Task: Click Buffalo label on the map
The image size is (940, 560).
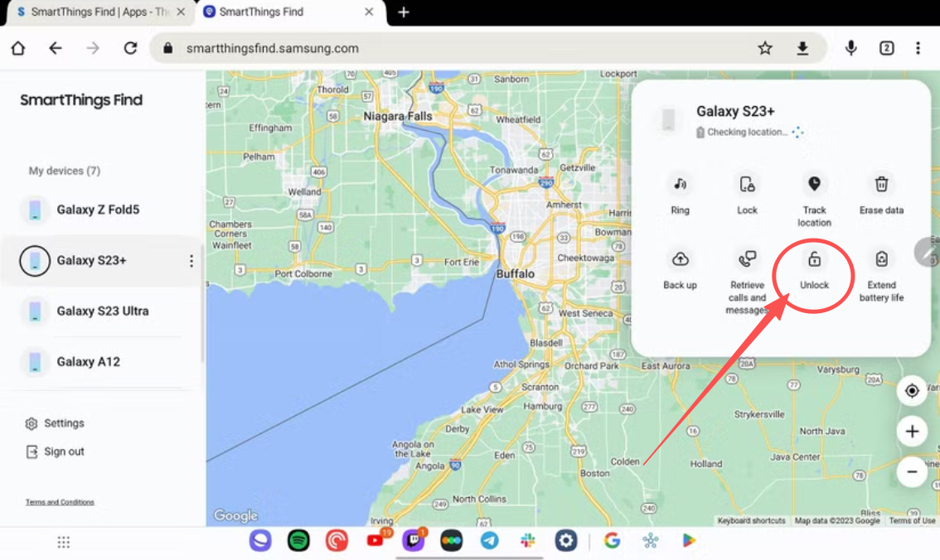Action: click(x=515, y=273)
